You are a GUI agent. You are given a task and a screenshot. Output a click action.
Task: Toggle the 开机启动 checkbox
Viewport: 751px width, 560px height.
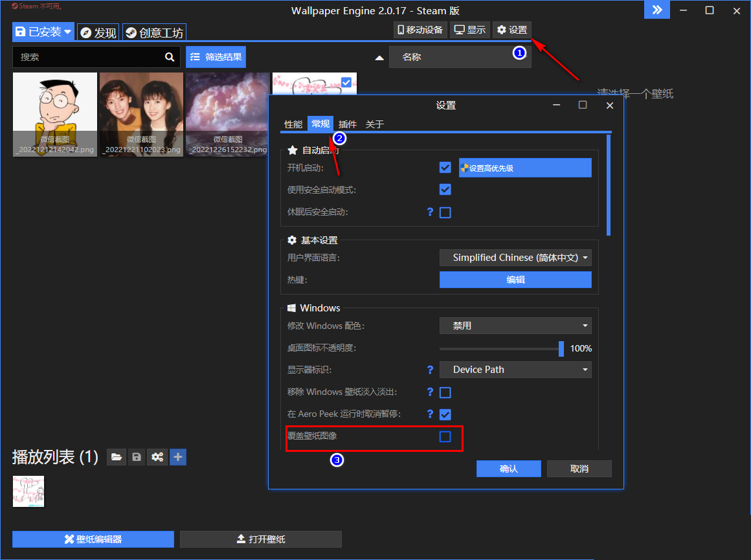(x=445, y=168)
